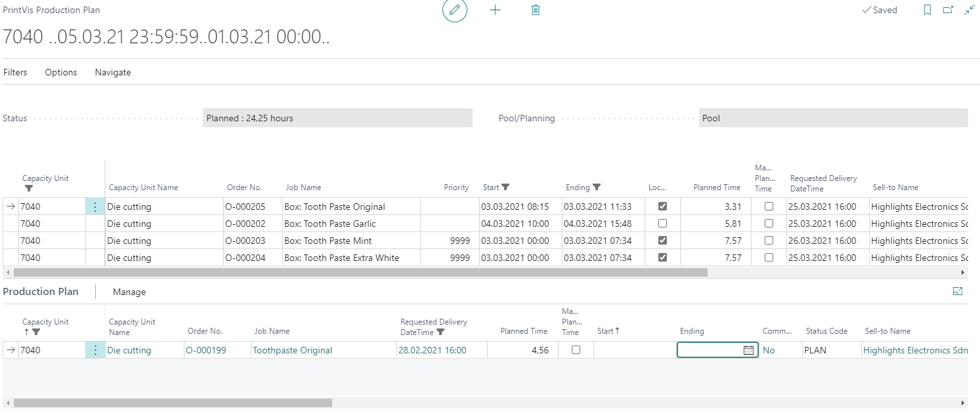Tick Manual Planned Time for Tooth Paste Garlic
980x417 pixels.
769,223
